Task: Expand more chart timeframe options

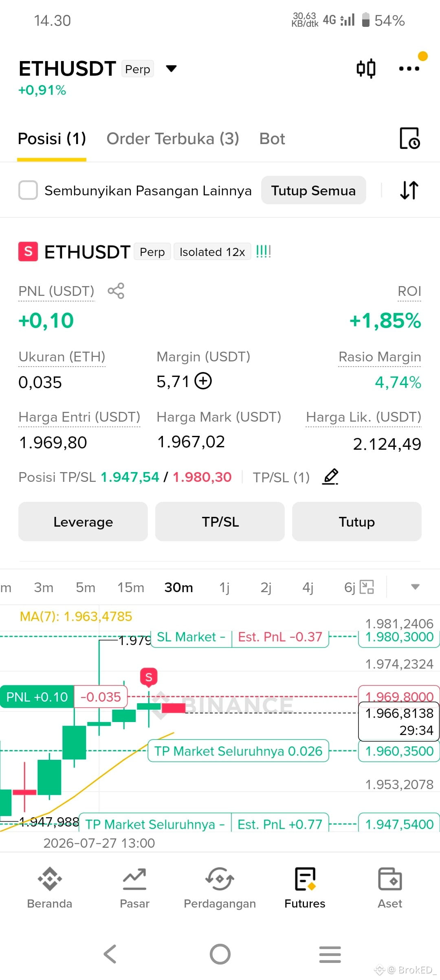Action: [415, 587]
